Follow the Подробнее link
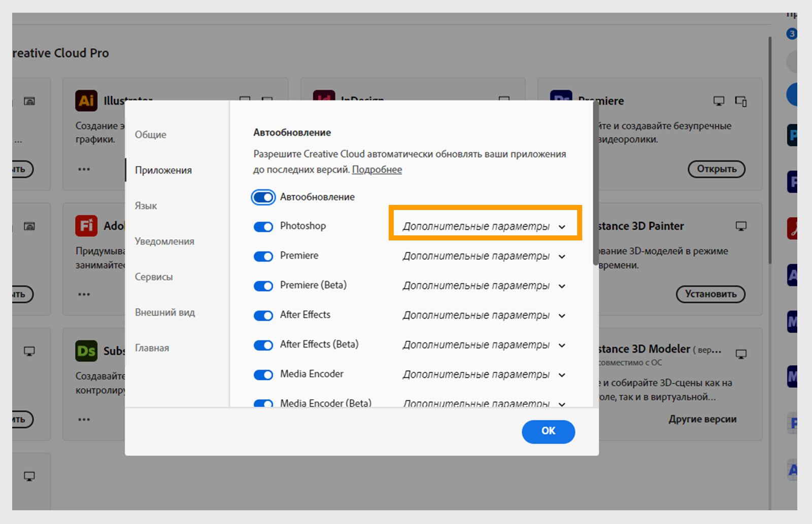The height and width of the screenshot is (524, 812). tap(377, 169)
